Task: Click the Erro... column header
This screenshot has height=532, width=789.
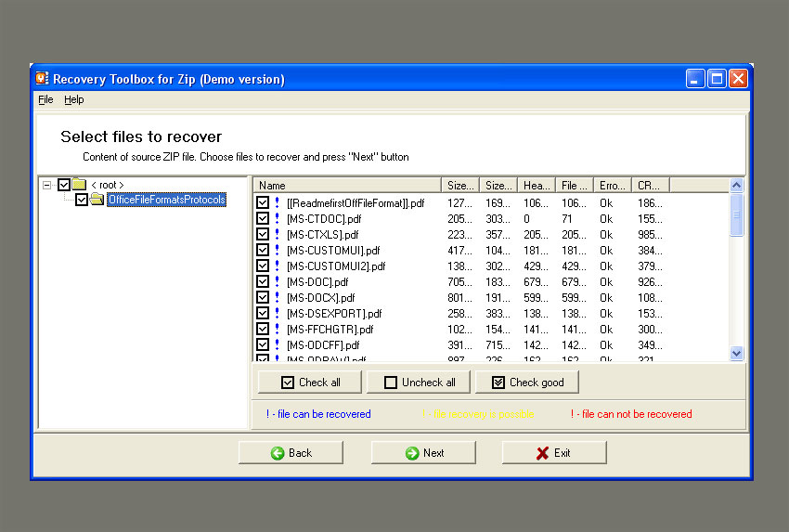Action: pos(613,185)
